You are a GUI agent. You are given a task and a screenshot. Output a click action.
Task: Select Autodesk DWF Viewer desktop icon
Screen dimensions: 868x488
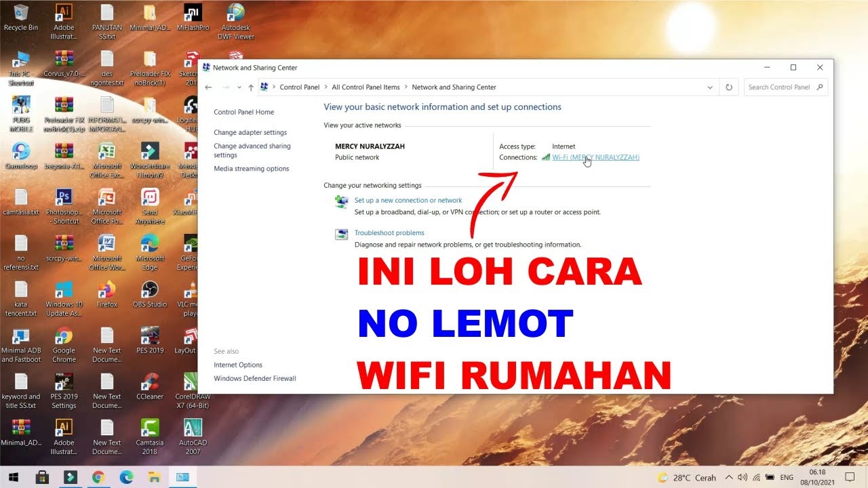236,22
